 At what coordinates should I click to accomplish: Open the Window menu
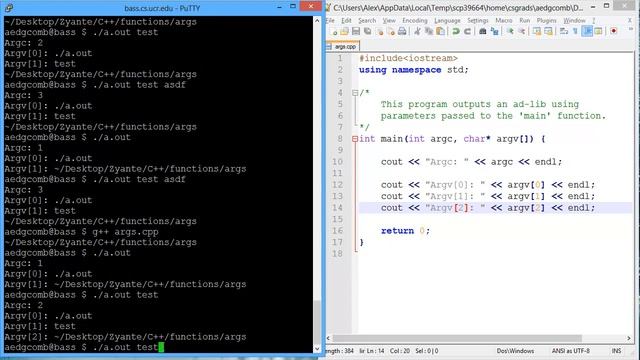[x=574, y=20]
